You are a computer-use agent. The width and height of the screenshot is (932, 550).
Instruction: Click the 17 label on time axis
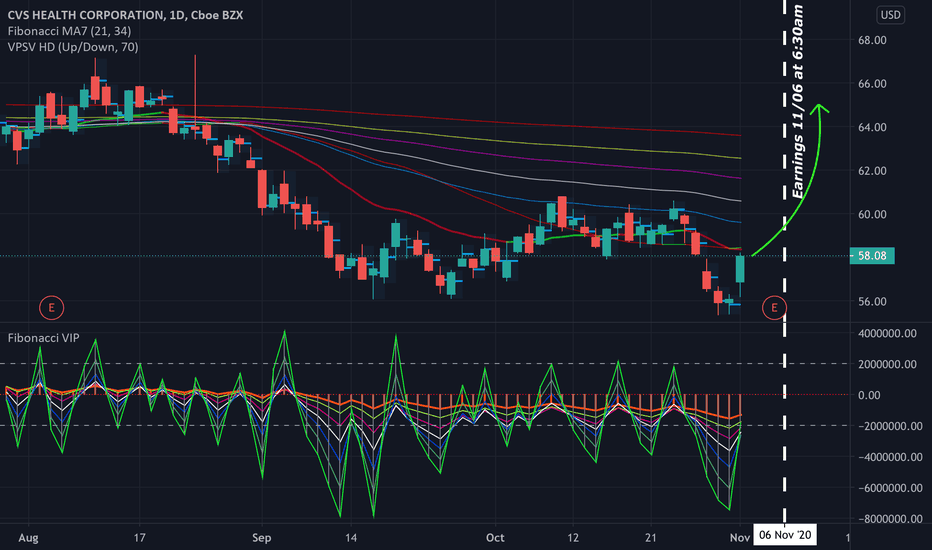coord(139,538)
